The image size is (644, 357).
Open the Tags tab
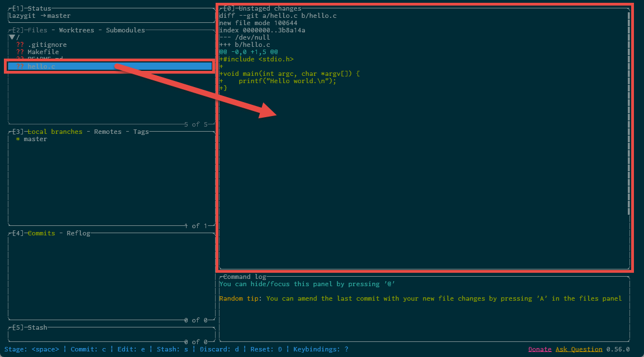coord(141,132)
